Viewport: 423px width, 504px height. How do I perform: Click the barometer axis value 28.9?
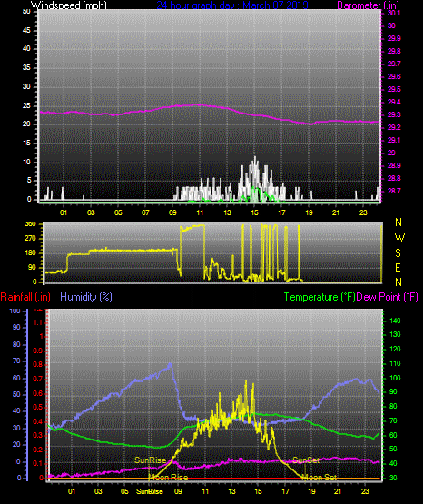point(394,165)
